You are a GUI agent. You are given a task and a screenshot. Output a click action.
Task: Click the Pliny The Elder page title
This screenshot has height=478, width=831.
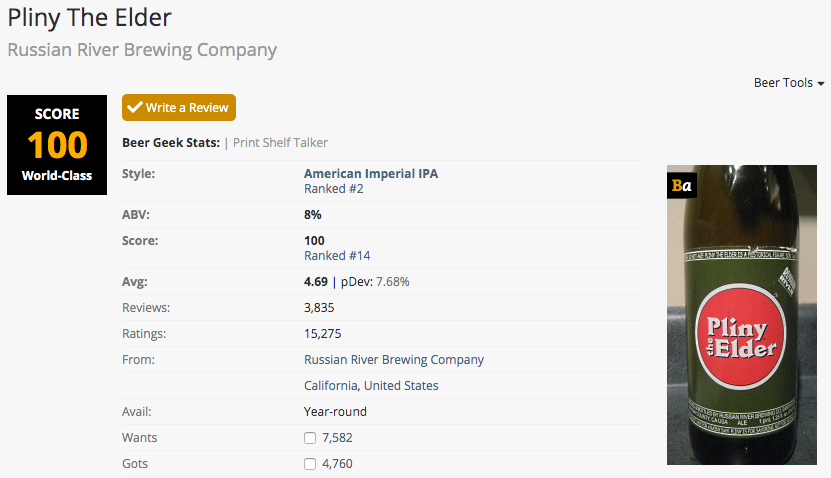(89, 18)
